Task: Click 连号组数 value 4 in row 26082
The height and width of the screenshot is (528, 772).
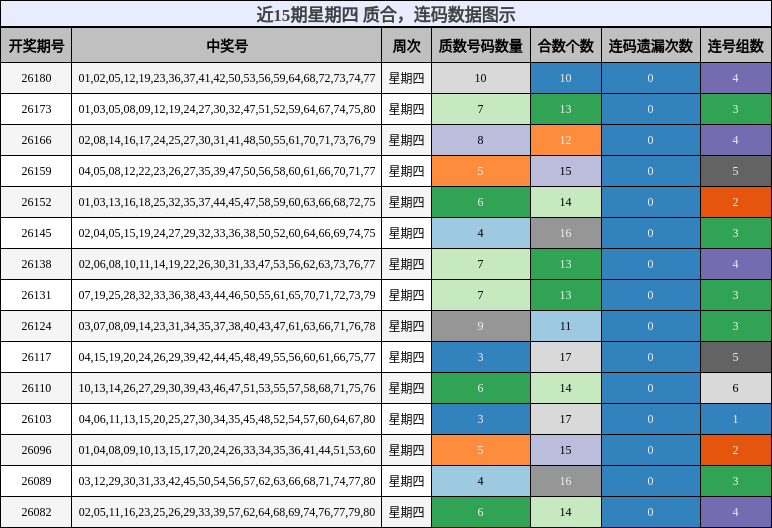Action: point(736,512)
